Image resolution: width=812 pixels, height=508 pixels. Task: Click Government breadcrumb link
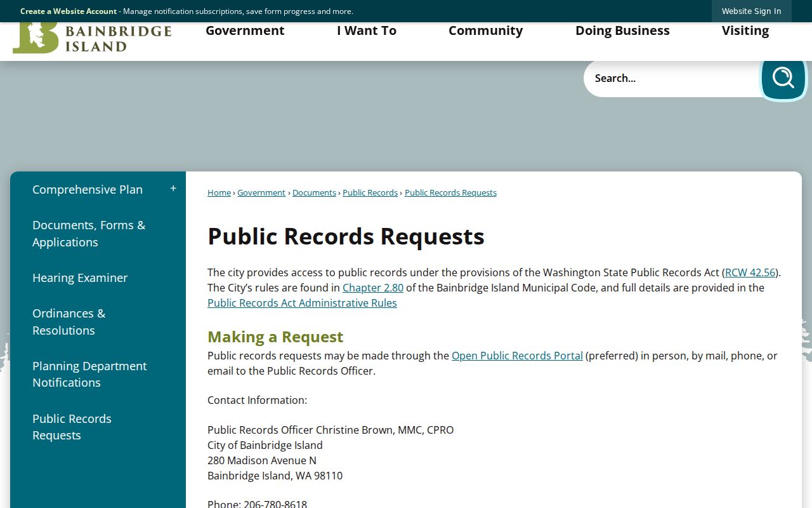[x=261, y=192]
